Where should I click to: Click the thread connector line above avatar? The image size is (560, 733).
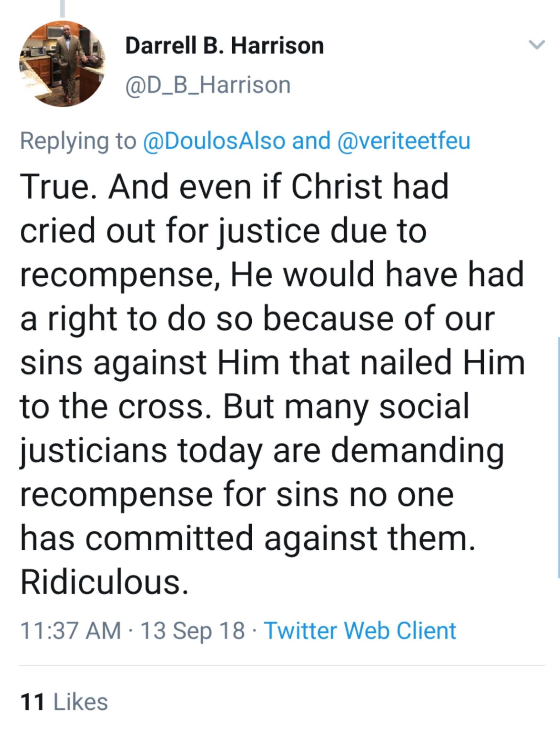pos(63,9)
